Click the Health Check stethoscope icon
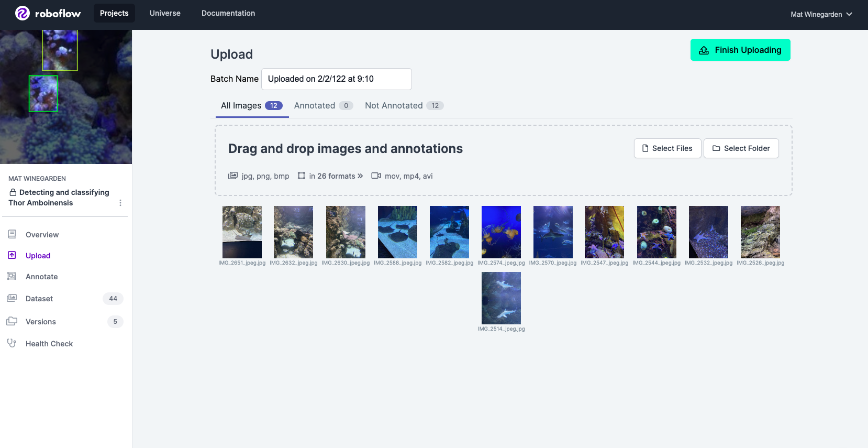 [12, 343]
